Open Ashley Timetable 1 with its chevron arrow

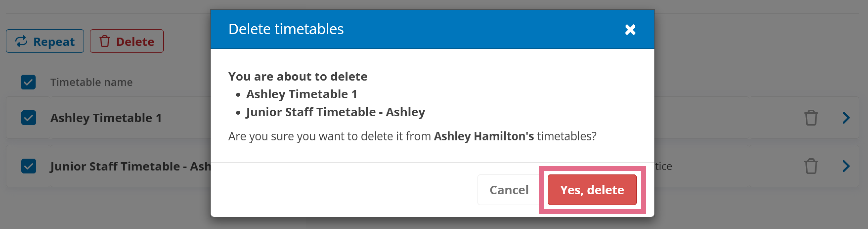click(846, 118)
